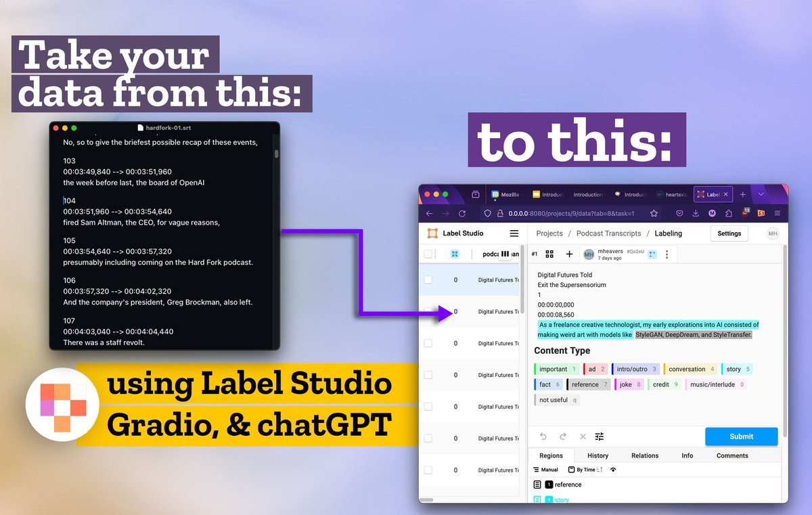Select the green important label
812x515 pixels.
pyautogui.click(x=557, y=370)
